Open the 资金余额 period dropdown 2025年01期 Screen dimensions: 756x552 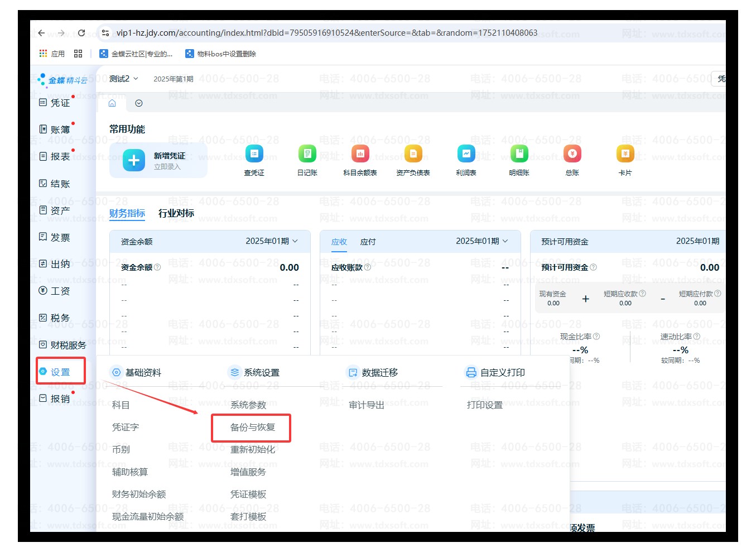(272, 241)
